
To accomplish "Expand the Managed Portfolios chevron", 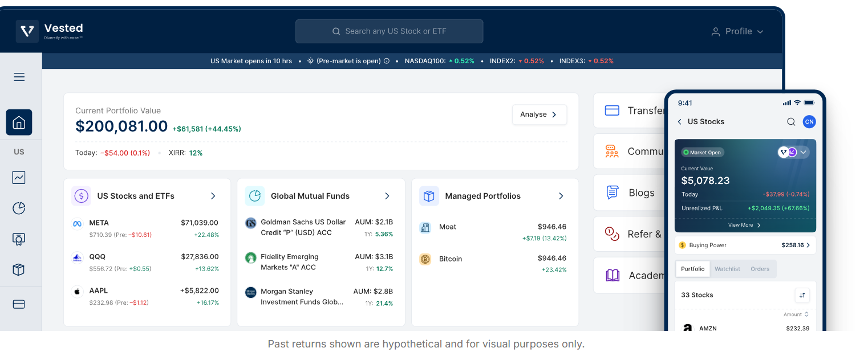I will tap(561, 196).
